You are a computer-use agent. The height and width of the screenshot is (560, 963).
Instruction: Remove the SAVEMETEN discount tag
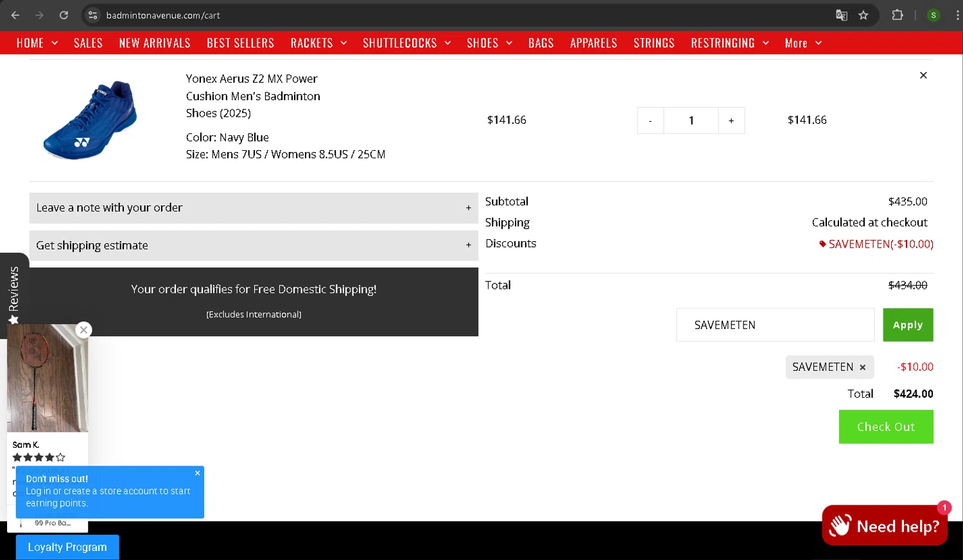pos(863,368)
